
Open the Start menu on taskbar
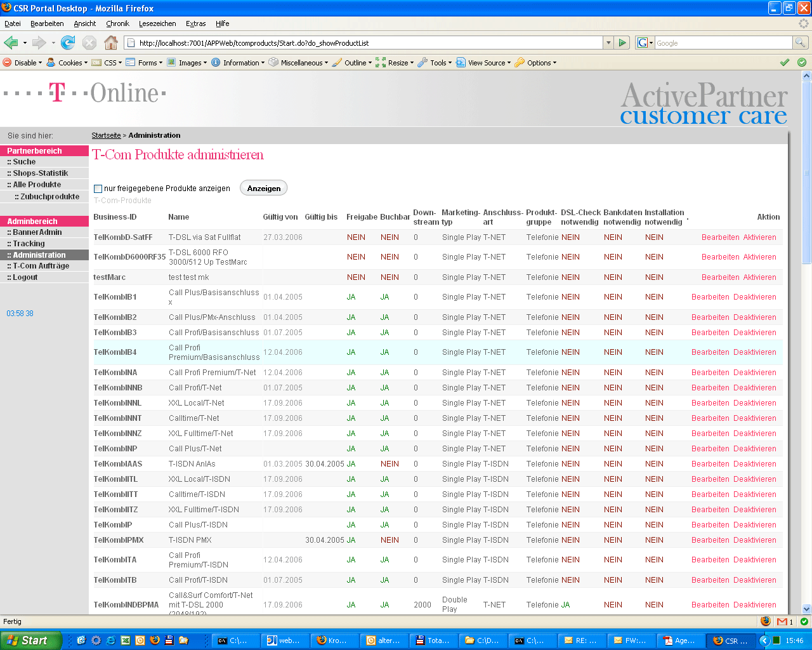[x=30, y=640]
